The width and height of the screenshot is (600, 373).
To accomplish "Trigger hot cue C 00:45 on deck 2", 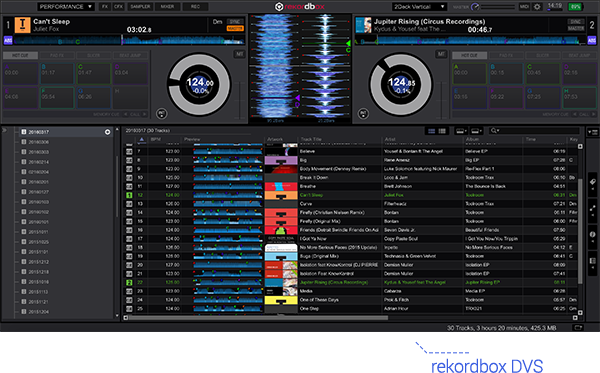I will point(543,73).
